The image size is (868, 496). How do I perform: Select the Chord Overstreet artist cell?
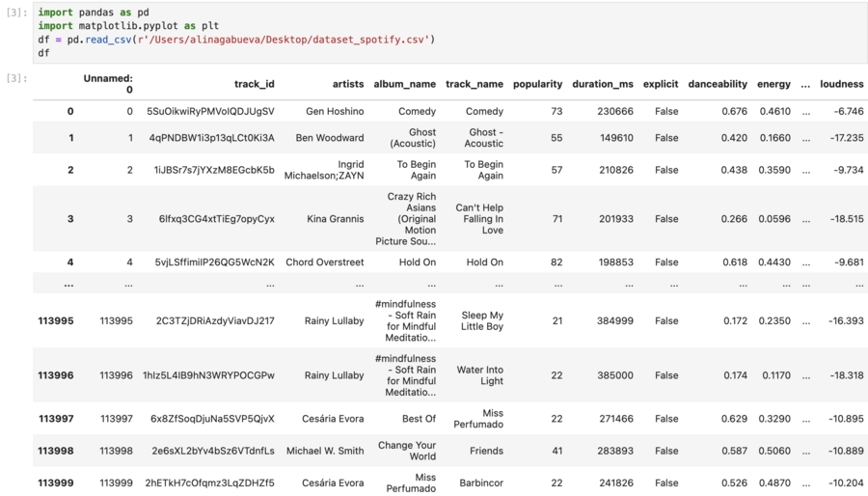[x=325, y=262]
